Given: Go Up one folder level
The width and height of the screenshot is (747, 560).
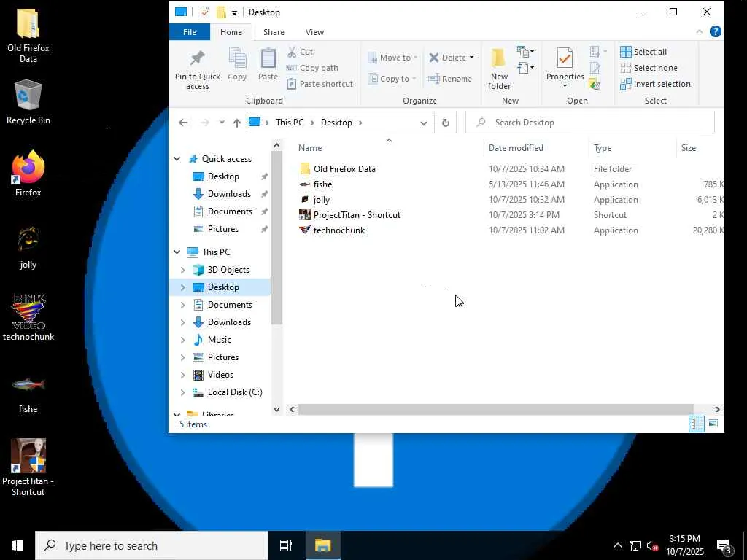Looking at the screenshot, I should click(237, 122).
